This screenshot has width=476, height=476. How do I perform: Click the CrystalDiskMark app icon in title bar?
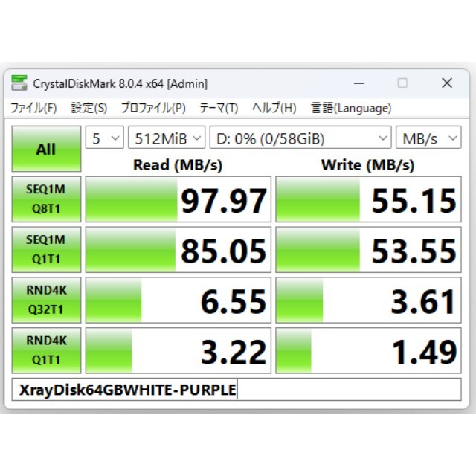click(19, 83)
